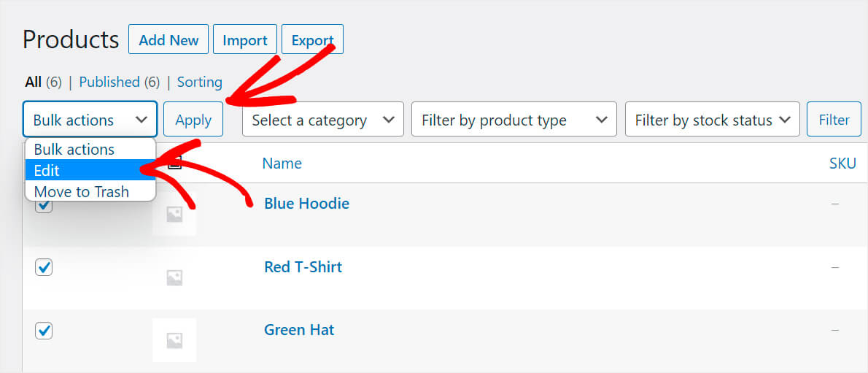Pick the Bulk actions option in the list
868x373 pixels.
tap(74, 149)
